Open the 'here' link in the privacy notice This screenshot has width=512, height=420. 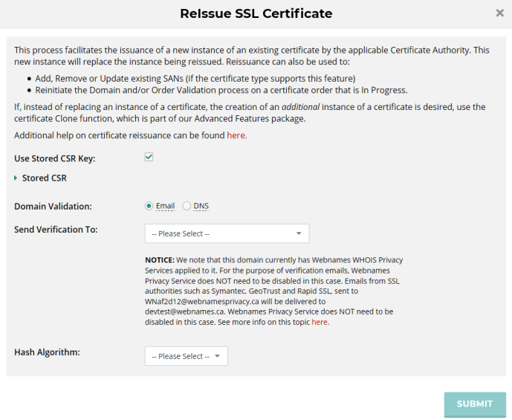coord(319,322)
